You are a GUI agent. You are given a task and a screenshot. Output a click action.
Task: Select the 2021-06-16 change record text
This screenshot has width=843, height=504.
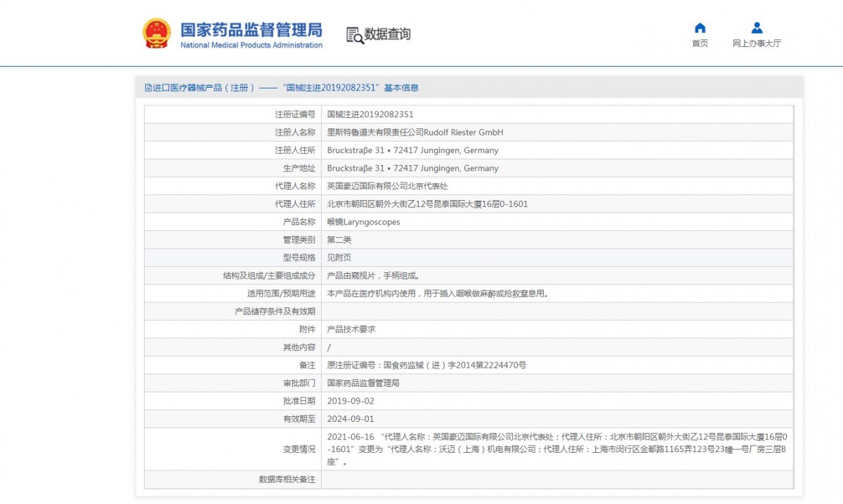tap(557, 449)
